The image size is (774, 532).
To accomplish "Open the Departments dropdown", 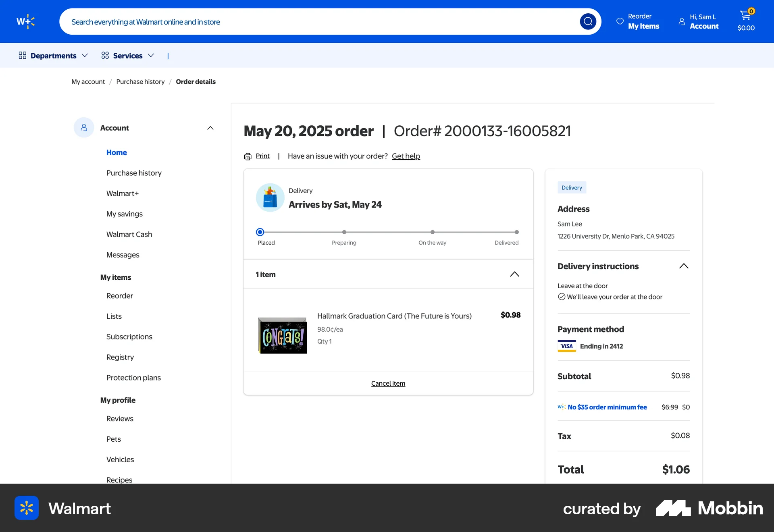I will tap(53, 55).
